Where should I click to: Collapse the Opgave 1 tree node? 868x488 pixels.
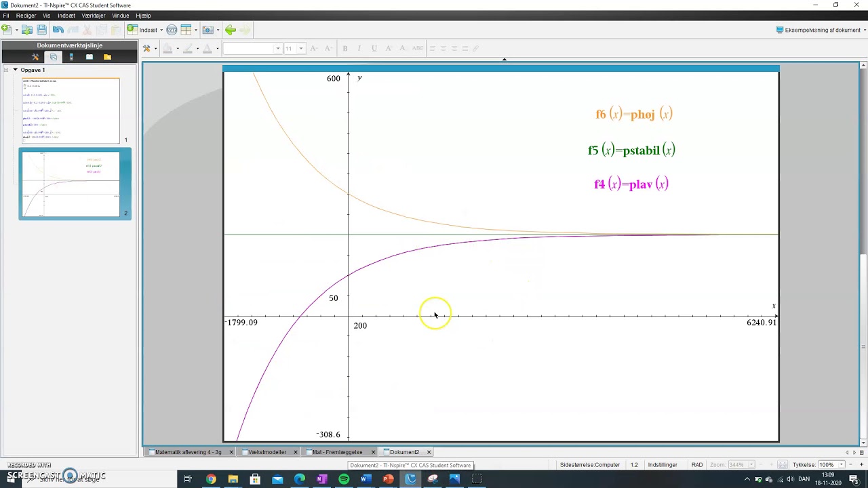15,70
